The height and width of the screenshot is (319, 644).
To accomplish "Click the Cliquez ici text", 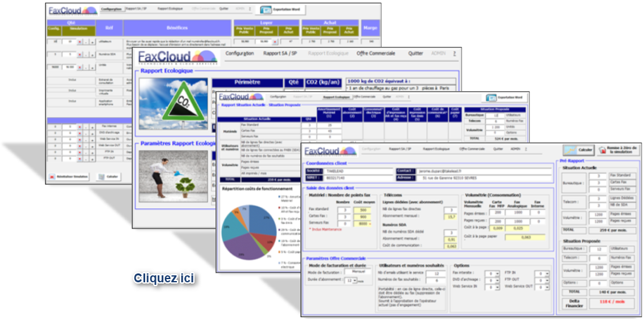I will (x=164, y=278).
